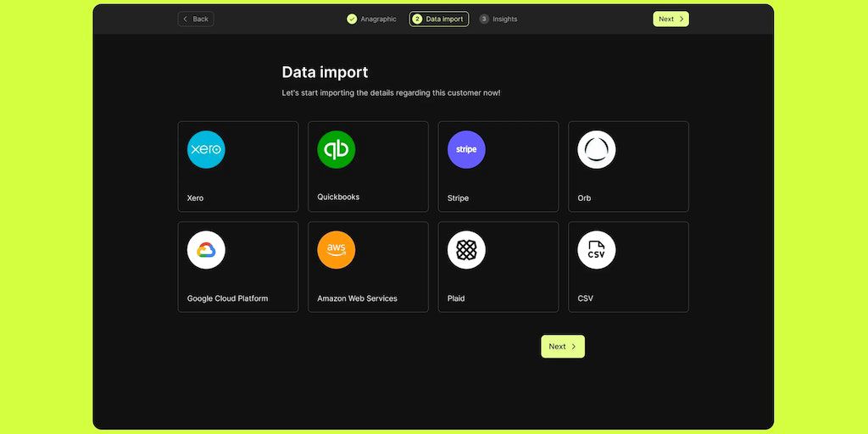Open the Insights step
This screenshot has height=434, width=868.
498,19
